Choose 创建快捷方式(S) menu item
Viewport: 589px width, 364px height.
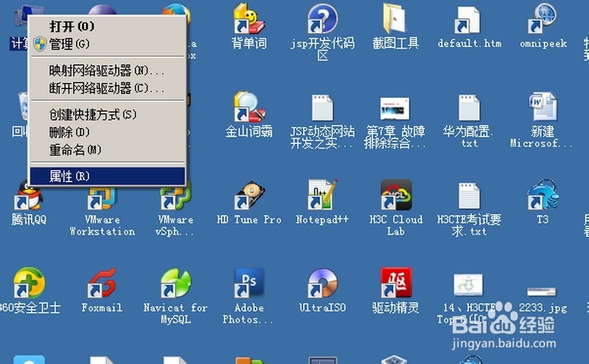[108, 114]
